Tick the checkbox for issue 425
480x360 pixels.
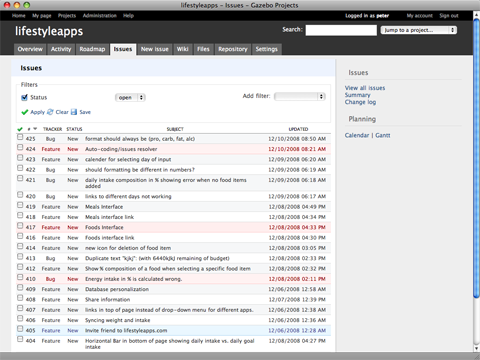click(20, 137)
